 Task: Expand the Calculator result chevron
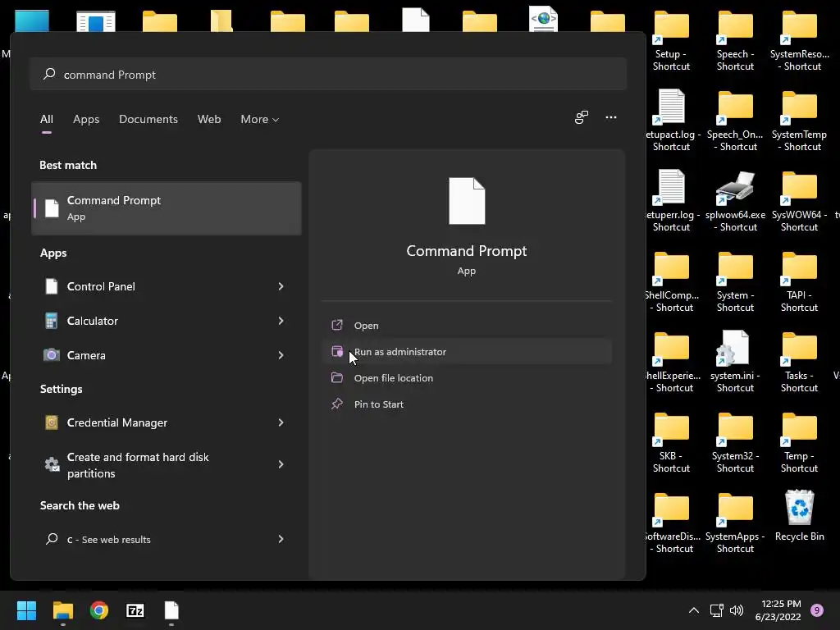tap(281, 321)
